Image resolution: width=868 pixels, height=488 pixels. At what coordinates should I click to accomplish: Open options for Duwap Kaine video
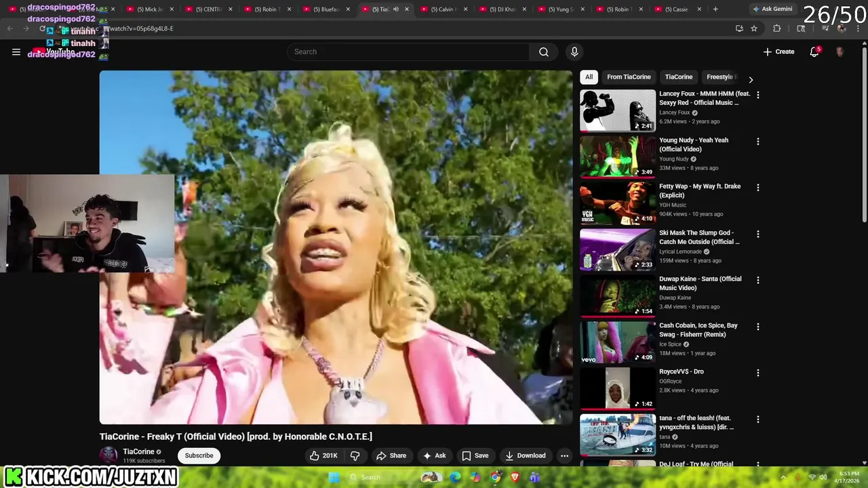[758, 280]
